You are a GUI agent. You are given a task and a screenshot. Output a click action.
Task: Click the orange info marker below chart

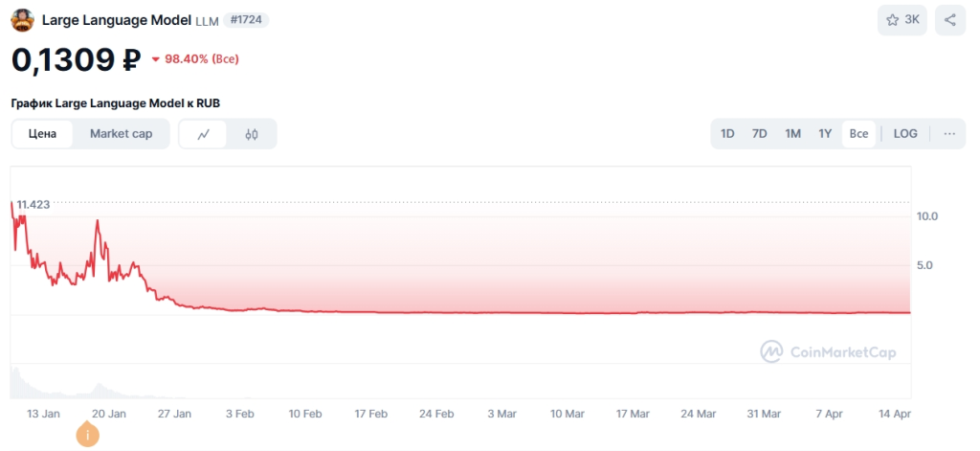pos(87,434)
